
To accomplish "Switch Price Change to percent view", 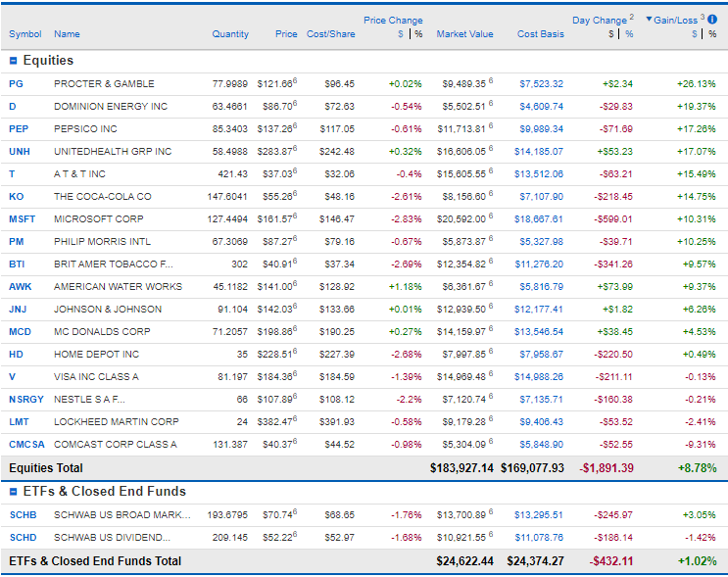I will 418,34.
